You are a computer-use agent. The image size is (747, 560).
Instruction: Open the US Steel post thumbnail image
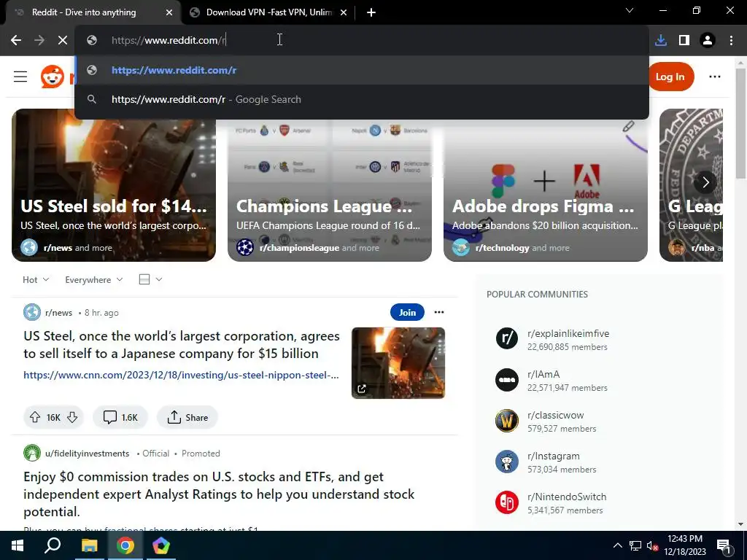[x=398, y=363]
